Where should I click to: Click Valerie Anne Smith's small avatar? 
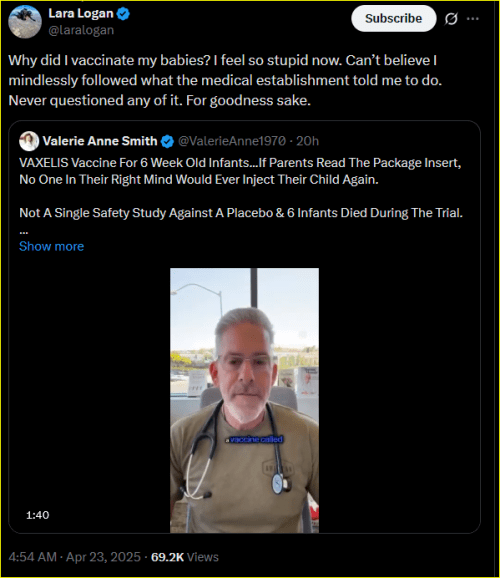(x=29, y=141)
